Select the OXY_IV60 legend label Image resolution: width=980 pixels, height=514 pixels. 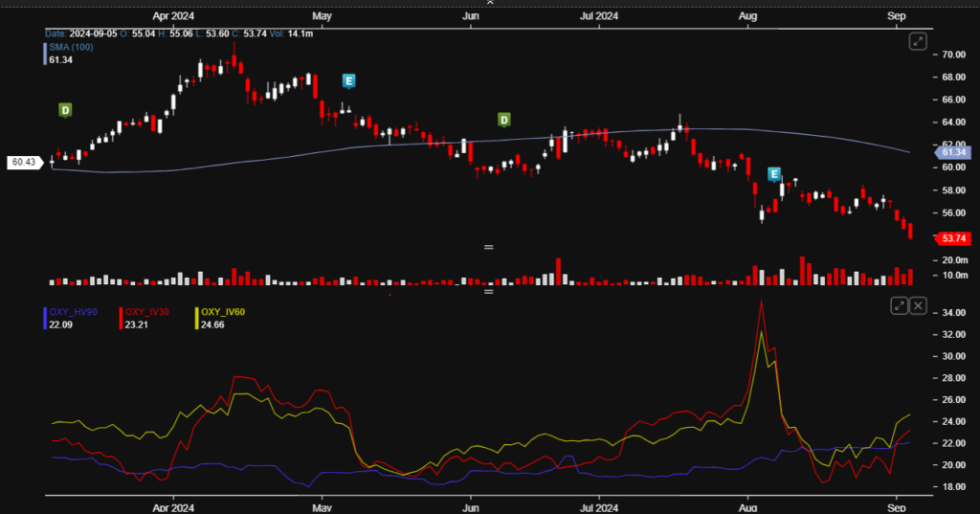[223, 312]
